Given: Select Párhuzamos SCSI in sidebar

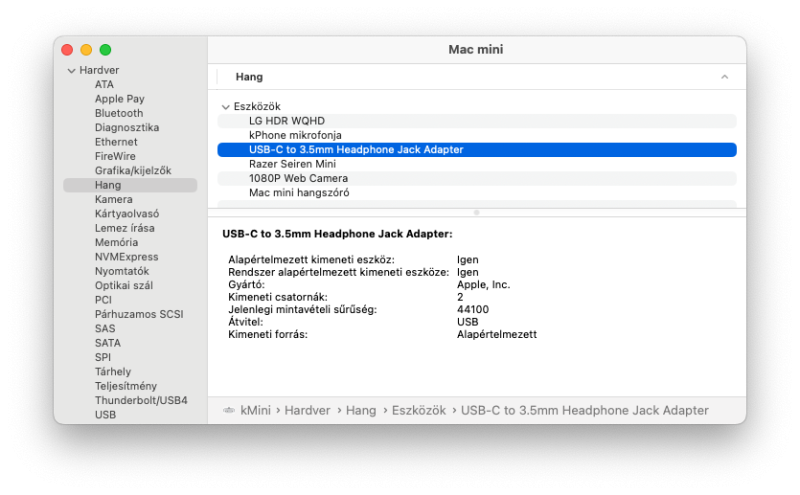Looking at the screenshot, I should point(139,314).
